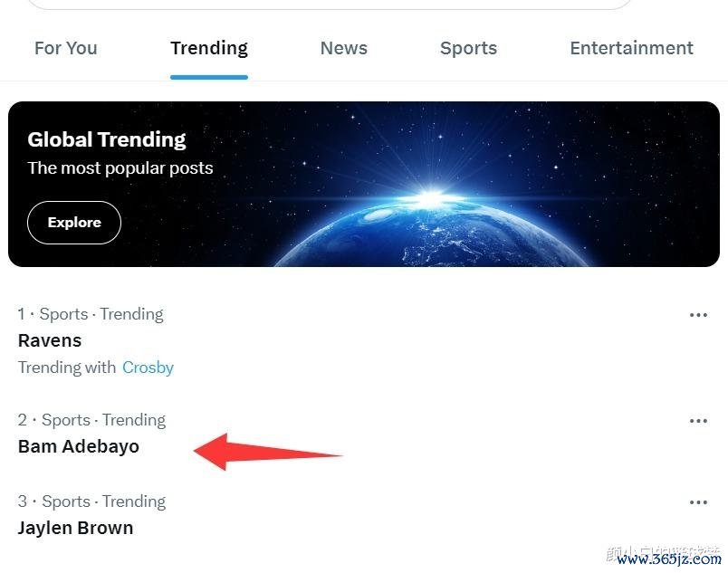Click "The most popular posts" subtitle

(x=120, y=167)
